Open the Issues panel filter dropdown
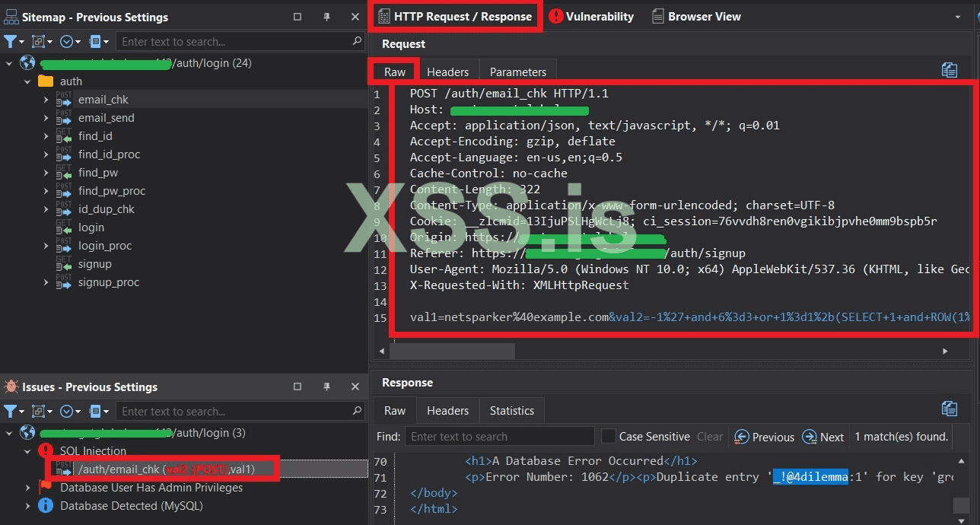 coord(14,412)
